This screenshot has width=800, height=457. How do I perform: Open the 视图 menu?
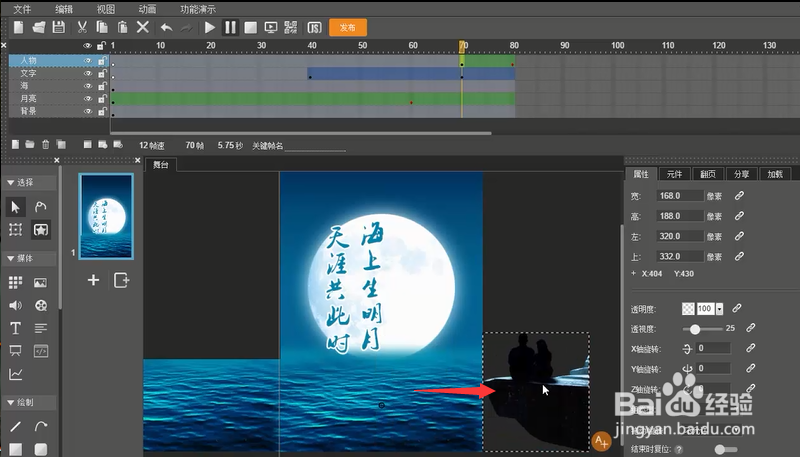pyautogui.click(x=106, y=9)
